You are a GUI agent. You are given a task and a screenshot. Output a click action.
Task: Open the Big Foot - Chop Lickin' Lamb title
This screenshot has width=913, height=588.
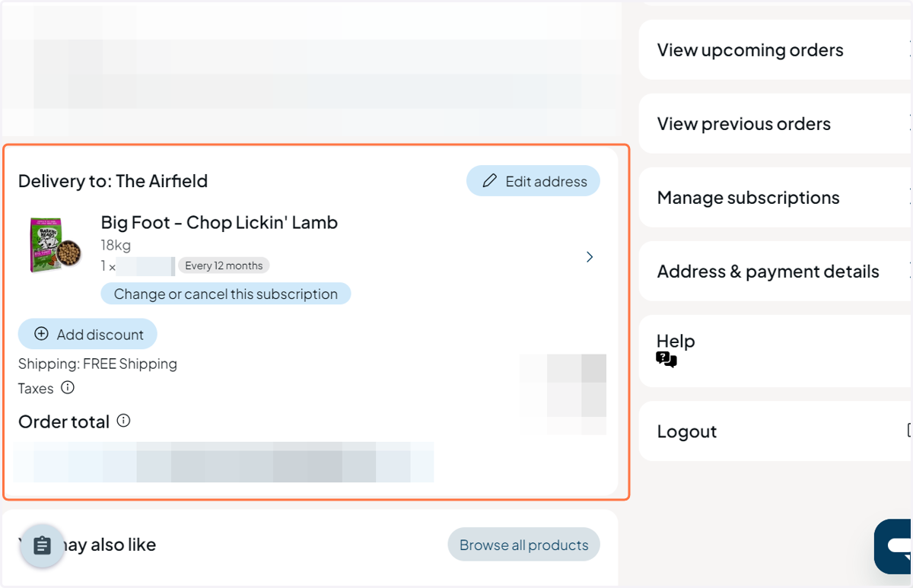pyautogui.click(x=219, y=223)
